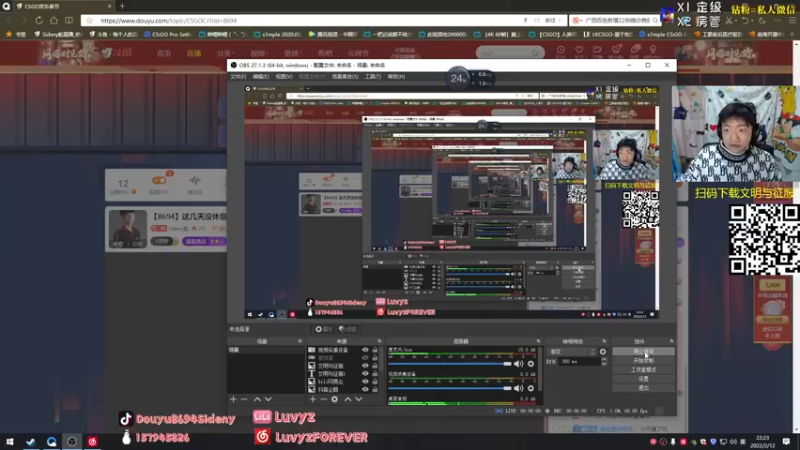
Task: Click 退出 to exit OBS
Action: click(643, 388)
